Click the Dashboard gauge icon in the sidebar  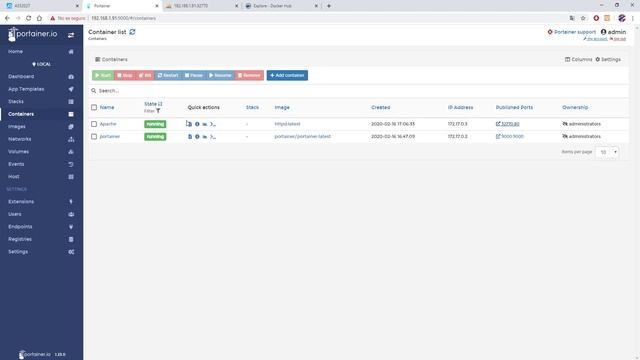click(x=71, y=77)
